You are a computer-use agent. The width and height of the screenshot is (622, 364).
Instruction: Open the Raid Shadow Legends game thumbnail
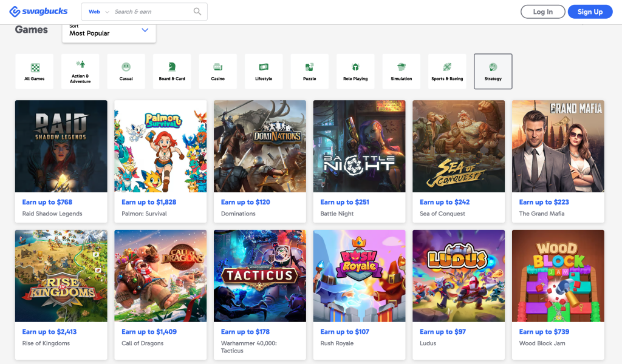[x=61, y=146]
